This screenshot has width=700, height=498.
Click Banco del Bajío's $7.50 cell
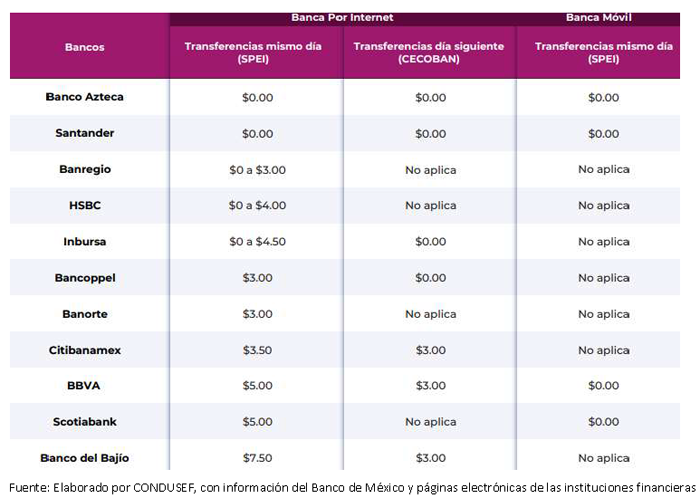[257, 458]
